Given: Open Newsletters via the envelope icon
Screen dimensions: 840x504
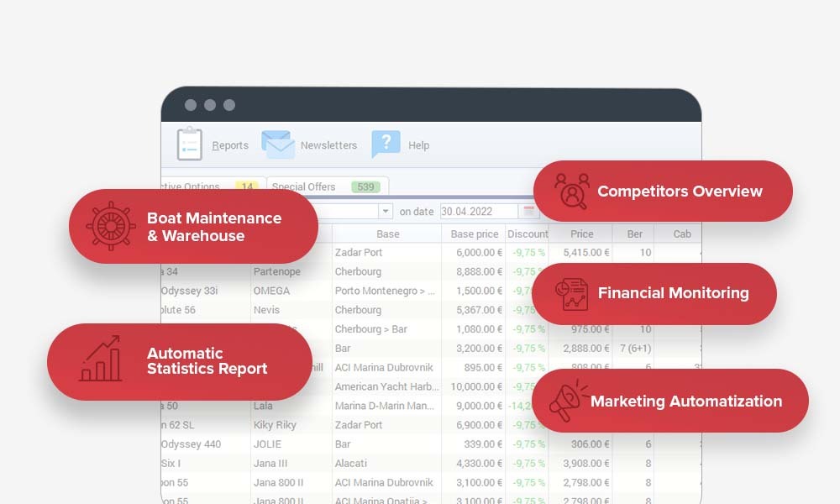Looking at the screenshot, I should pyautogui.click(x=277, y=144).
